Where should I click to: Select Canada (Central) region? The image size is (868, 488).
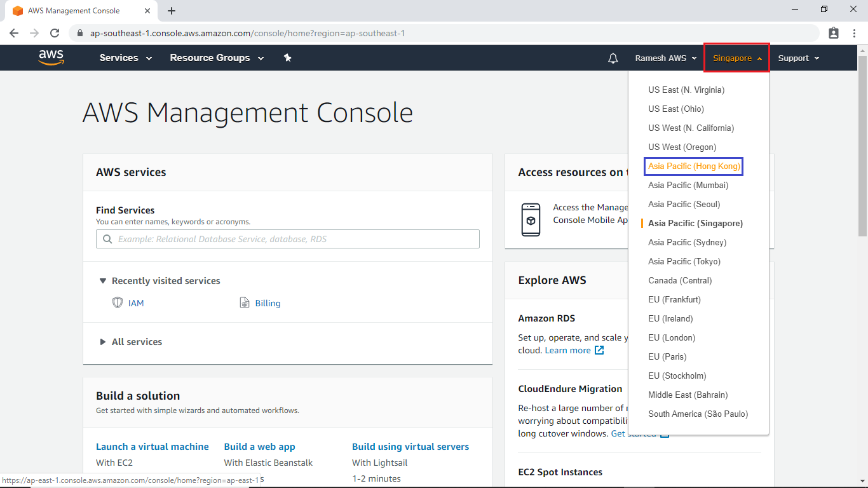tap(680, 280)
